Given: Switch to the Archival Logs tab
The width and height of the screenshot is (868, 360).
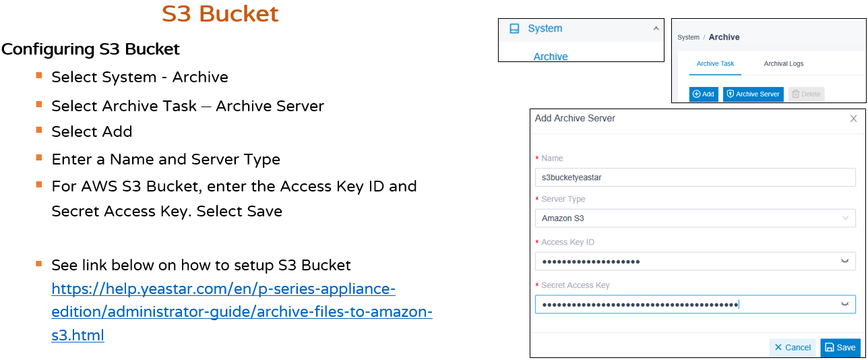Looking at the screenshot, I should coord(784,63).
